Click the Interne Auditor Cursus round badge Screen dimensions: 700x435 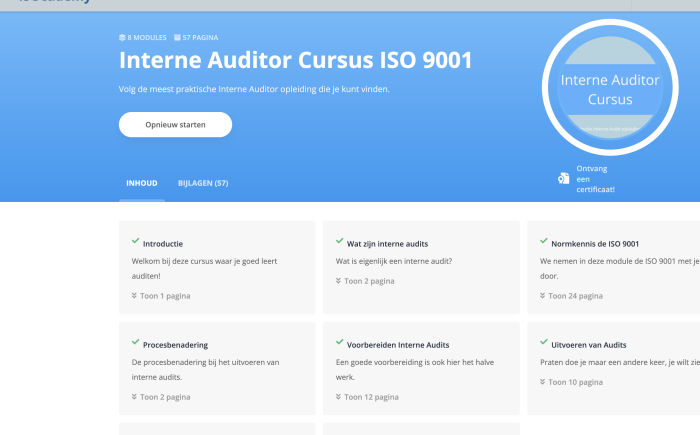point(610,88)
